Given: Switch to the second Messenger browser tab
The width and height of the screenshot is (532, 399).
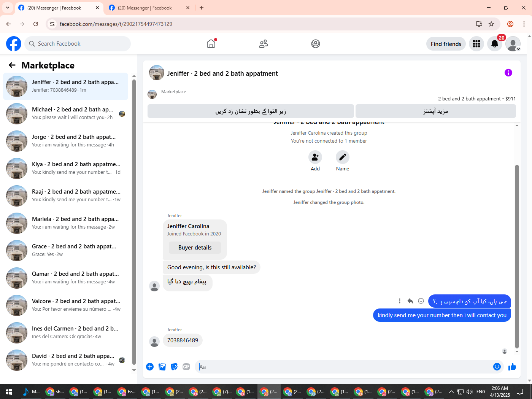Looking at the screenshot, I should coord(149,8).
